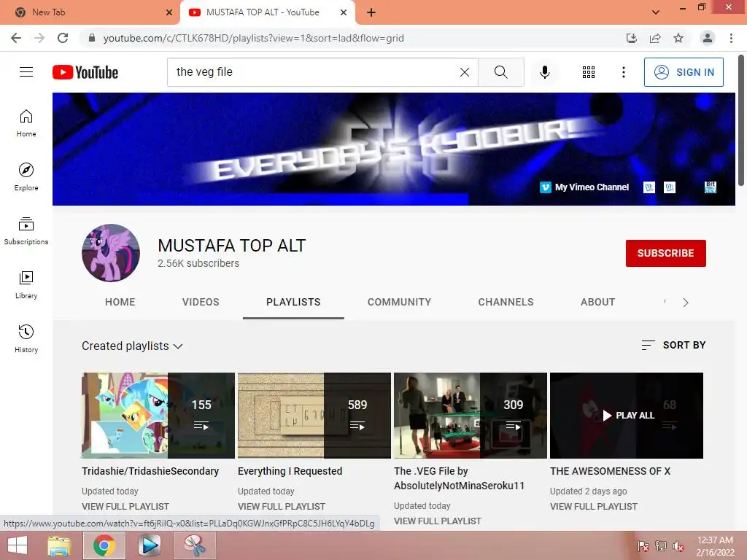Image resolution: width=747 pixels, height=560 pixels.
Task: Subscribe to MUSTAFA TOP ALT
Action: click(665, 253)
